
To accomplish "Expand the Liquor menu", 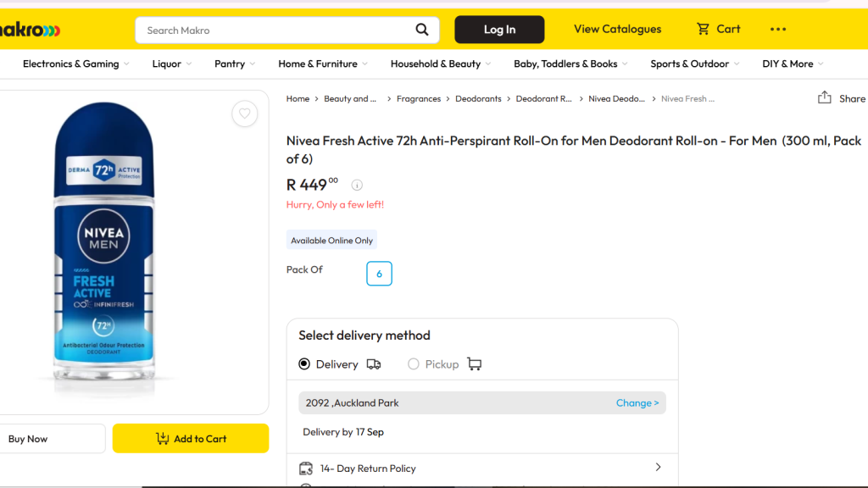I will 171,64.
